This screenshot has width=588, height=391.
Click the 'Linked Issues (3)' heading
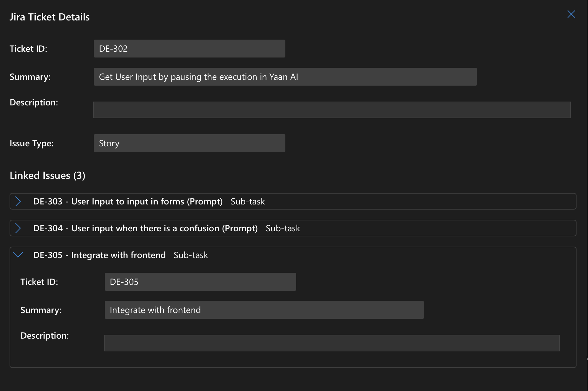coord(48,175)
